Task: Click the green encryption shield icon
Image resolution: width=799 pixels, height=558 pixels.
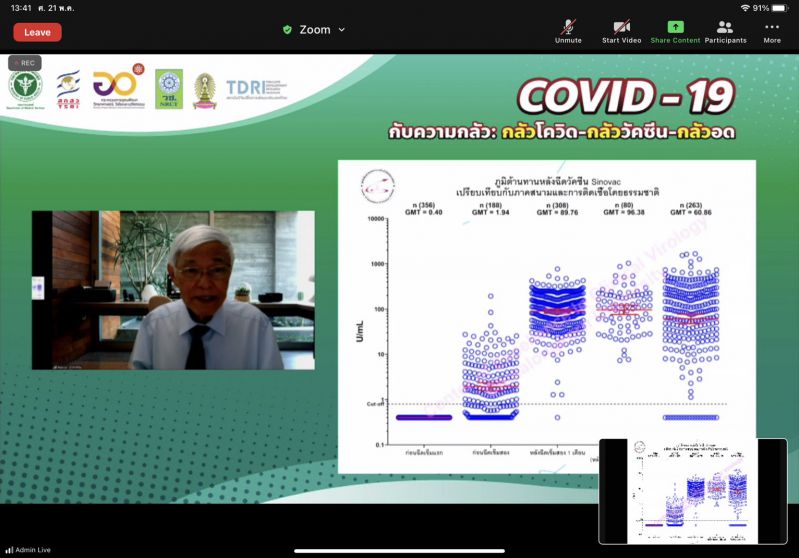Action: pos(287,30)
